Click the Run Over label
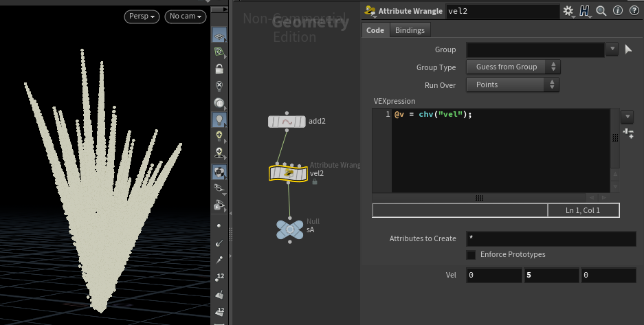The height and width of the screenshot is (325, 644). point(440,85)
